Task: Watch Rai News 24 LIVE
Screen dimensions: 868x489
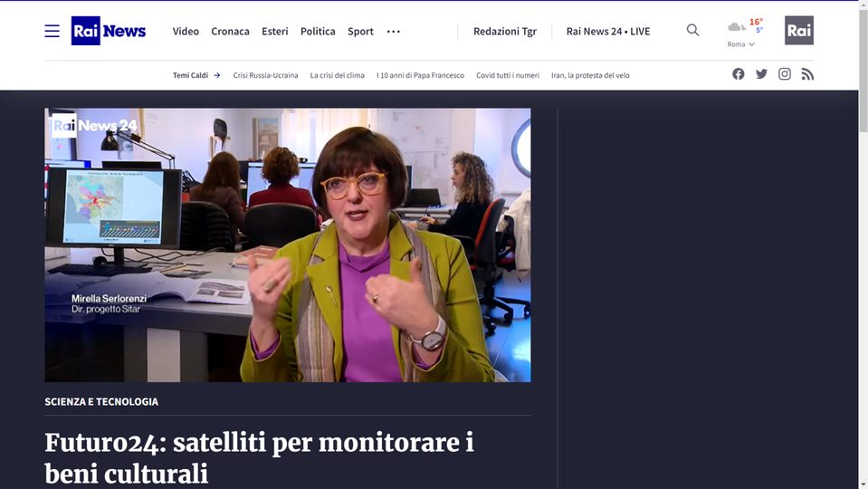Action: pyautogui.click(x=608, y=32)
